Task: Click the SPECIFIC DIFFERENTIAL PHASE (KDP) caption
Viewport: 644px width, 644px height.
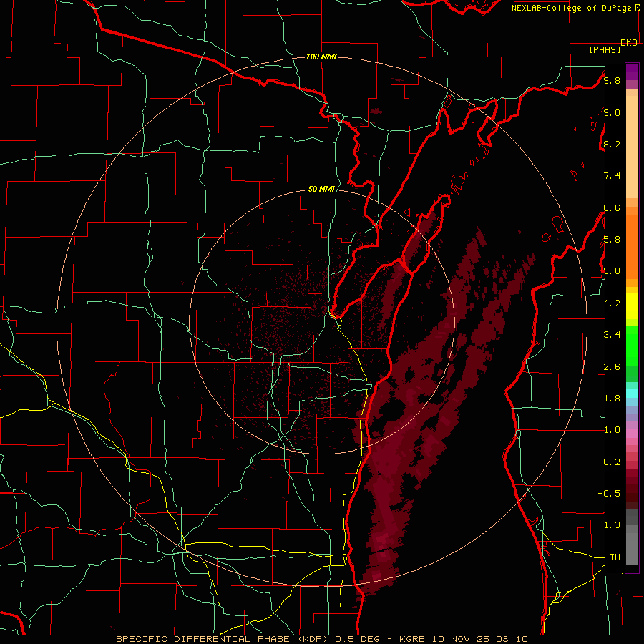Action: click(223, 639)
